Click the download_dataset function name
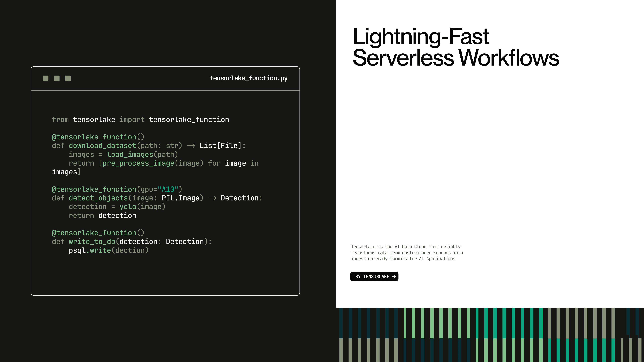This screenshot has height=362, width=644. click(102, 146)
